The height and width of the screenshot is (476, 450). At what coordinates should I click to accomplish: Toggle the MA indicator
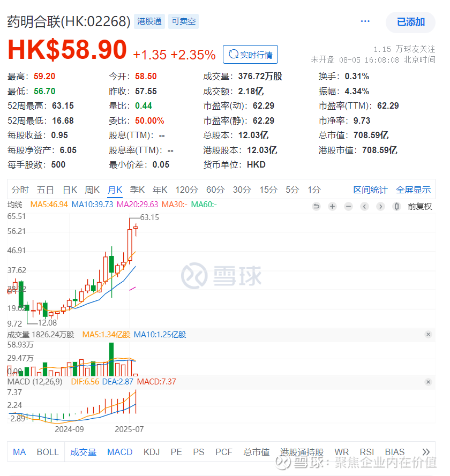point(19,452)
